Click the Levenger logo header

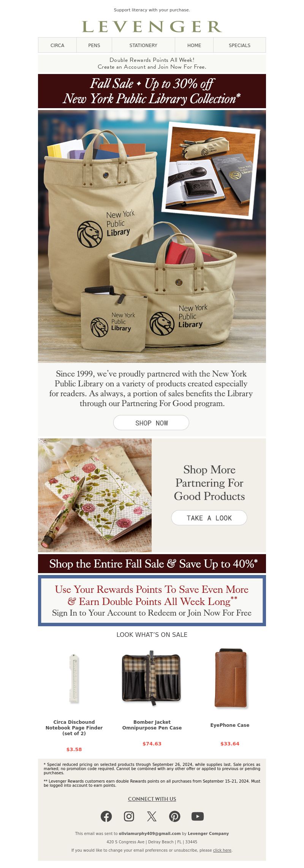pos(152,27)
